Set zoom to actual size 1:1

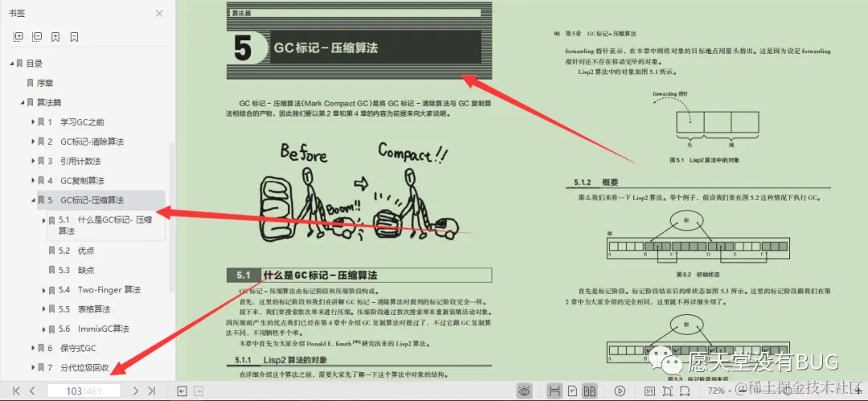[650, 391]
